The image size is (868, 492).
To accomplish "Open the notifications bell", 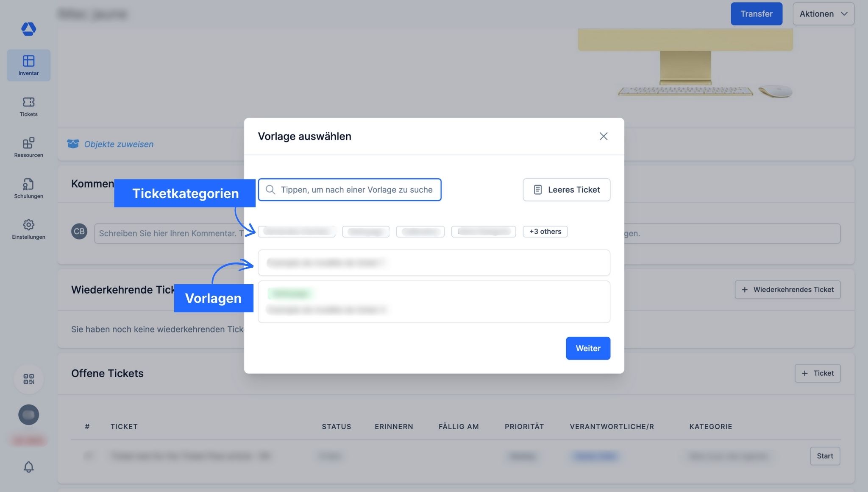I will coord(28,467).
